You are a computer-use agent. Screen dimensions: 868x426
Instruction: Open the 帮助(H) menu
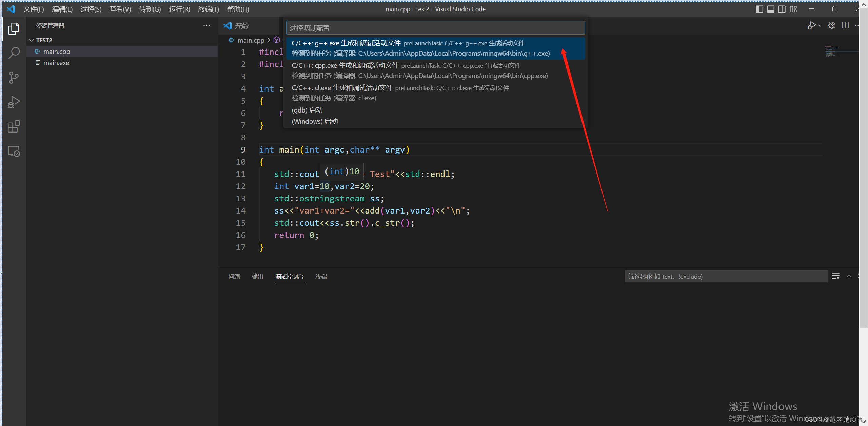[238, 9]
